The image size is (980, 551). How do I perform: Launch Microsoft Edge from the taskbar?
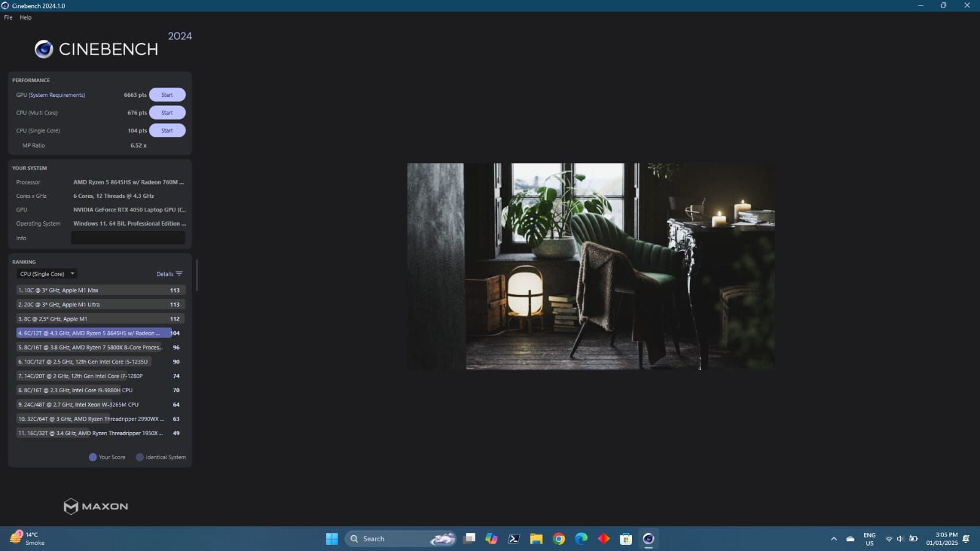pyautogui.click(x=581, y=539)
